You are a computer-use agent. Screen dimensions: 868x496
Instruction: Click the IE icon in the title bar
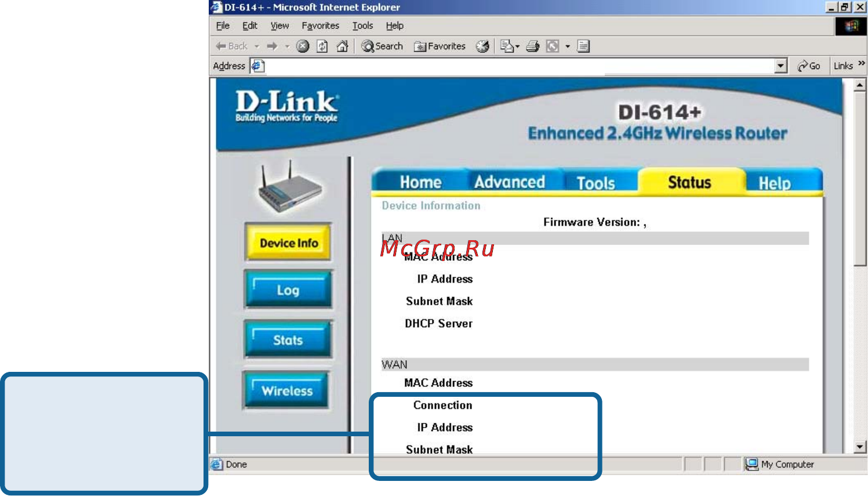pyautogui.click(x=216, y=7)
